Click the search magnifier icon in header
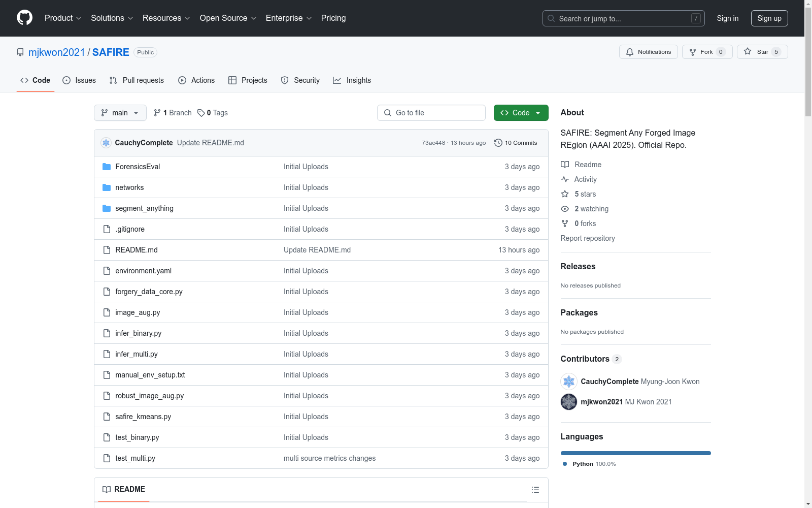Screen dimensions: 812x508 tap(551, 18)
